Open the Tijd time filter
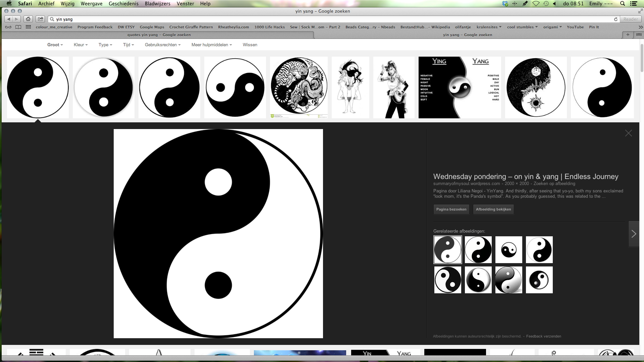 [128, 45]
